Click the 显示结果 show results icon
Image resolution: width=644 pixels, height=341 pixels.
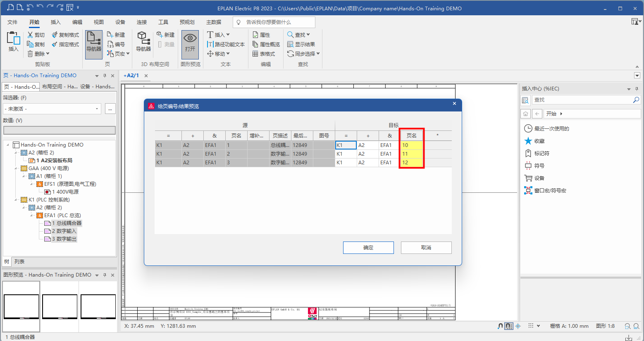click(291, 45)
